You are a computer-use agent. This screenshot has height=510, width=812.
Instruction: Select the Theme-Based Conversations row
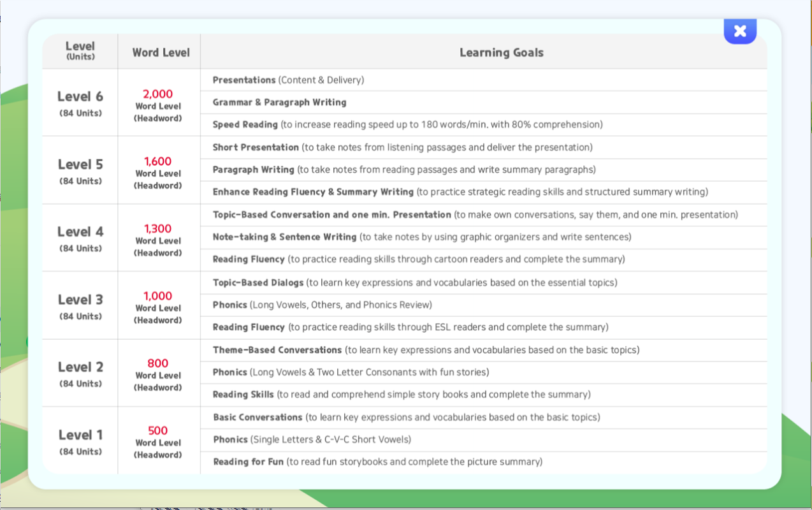point(484,350)
